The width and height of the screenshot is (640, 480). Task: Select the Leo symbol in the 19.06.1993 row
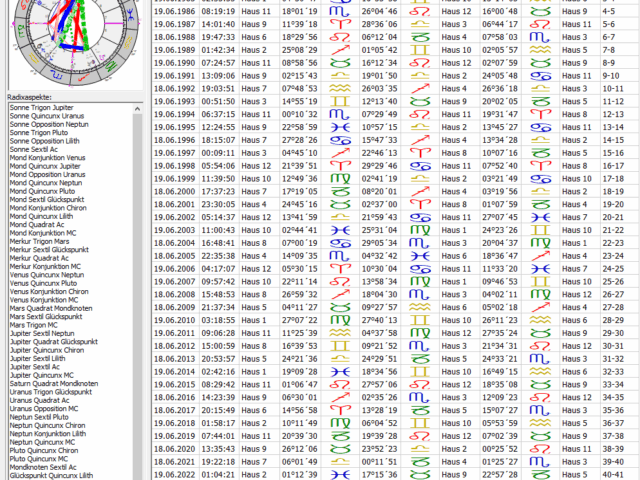423,101
